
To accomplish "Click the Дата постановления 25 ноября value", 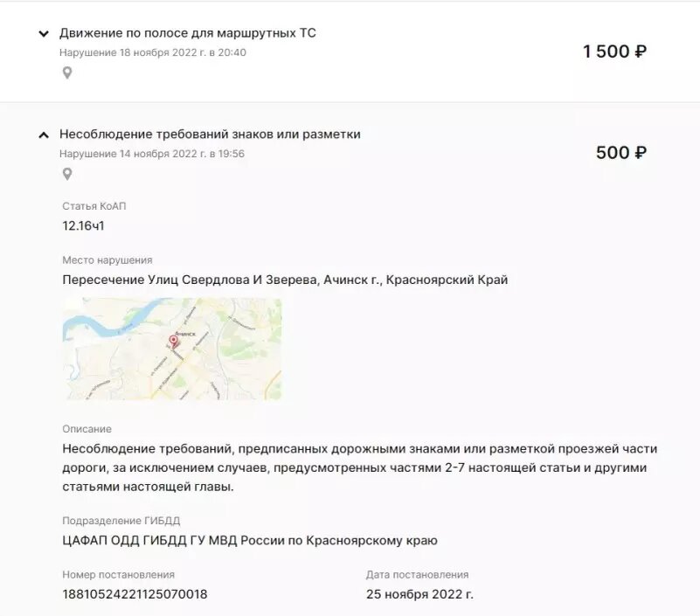I will [419, 593].
